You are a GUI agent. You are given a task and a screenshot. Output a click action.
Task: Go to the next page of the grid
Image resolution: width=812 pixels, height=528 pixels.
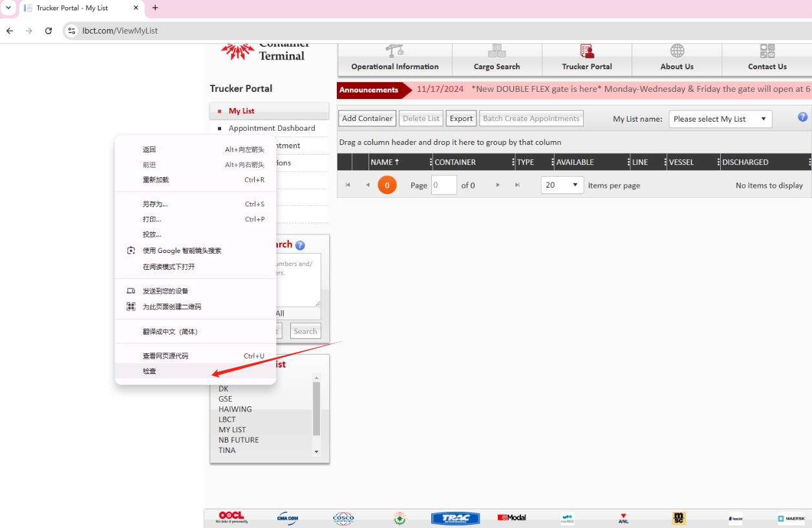tap(498, 185)
